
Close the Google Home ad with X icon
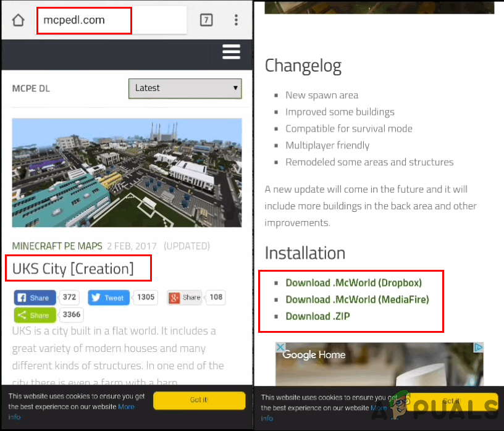tap(280, 347)
